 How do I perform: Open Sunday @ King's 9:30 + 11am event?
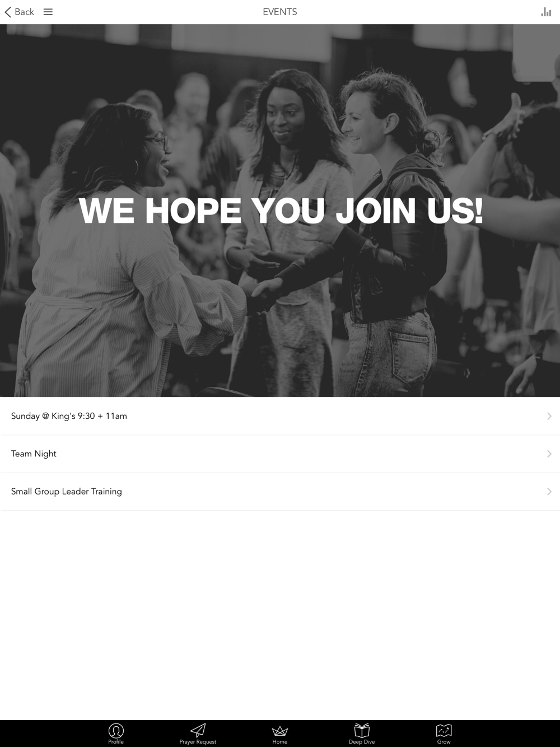tap(280, 416)
